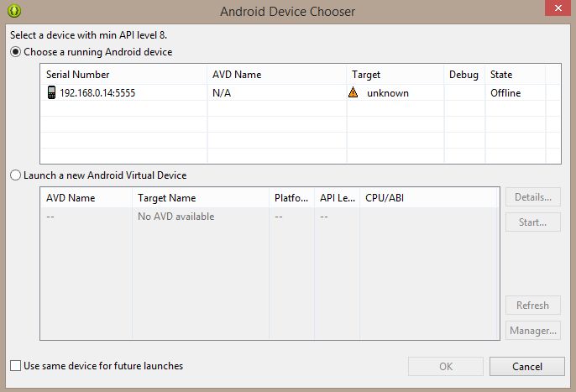The image size is (576, 392).
Task: Click the Debug column header
Action: coord(464,75)
